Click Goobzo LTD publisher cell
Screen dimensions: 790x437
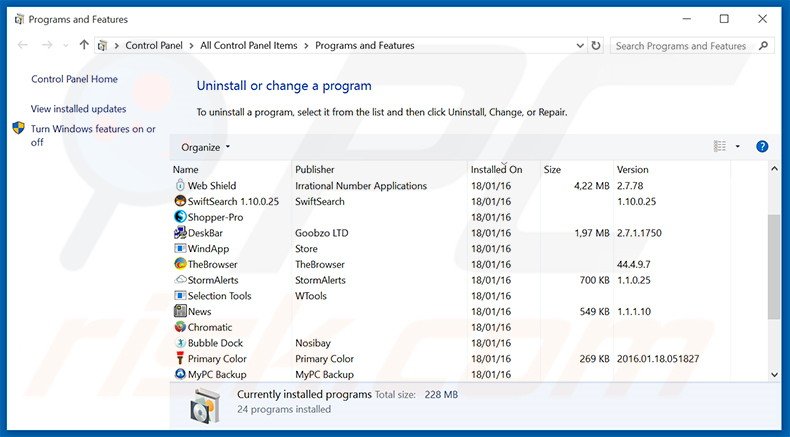(x=321, y=233)
